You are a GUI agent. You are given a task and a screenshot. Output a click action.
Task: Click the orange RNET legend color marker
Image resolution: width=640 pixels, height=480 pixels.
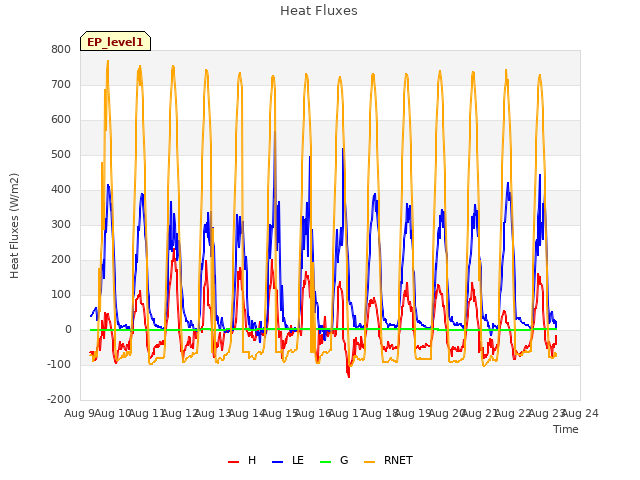[369, 462]
